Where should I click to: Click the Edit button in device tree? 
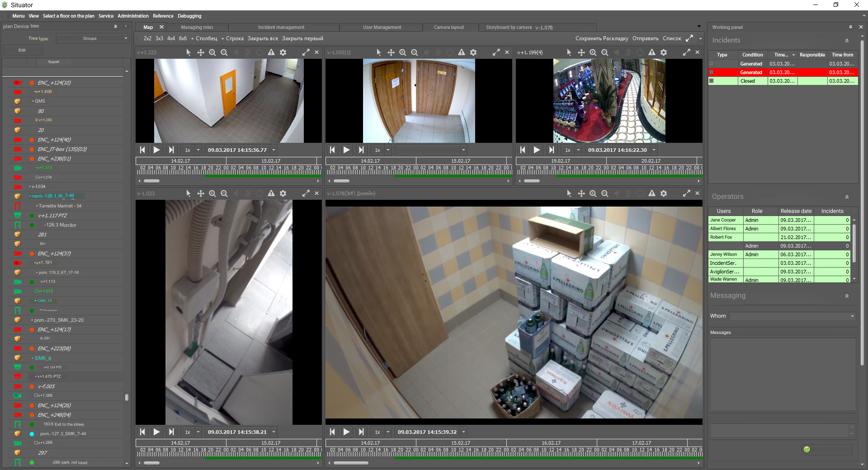pos(22,50)
